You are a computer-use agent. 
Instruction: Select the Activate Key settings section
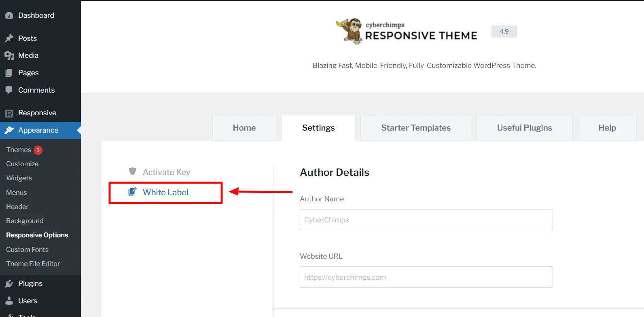click(166, 172)
